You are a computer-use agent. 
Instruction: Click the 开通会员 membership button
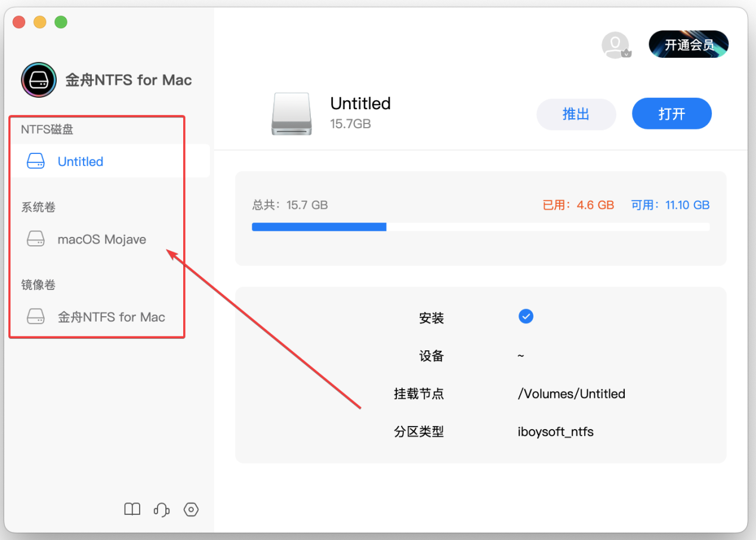pyautogui.click(x=689, y=45)
